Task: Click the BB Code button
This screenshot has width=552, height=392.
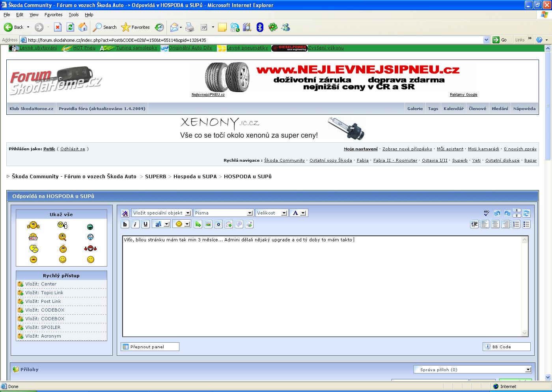Action: pos(507,347)
